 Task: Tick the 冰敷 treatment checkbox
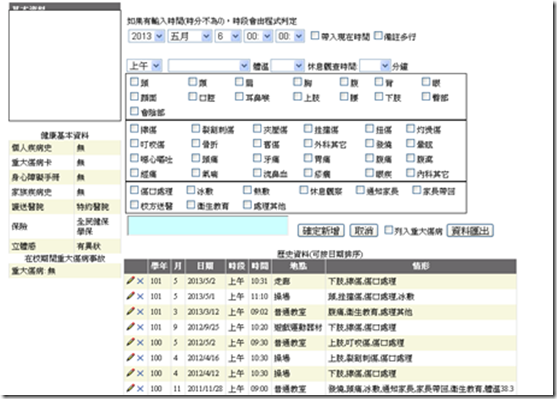point(191,190)
